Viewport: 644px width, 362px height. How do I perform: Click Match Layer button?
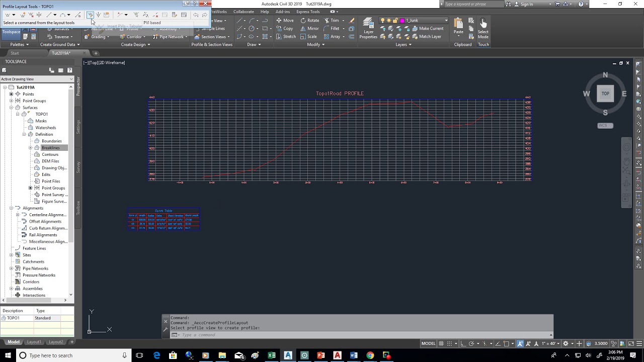pos(426,37)
